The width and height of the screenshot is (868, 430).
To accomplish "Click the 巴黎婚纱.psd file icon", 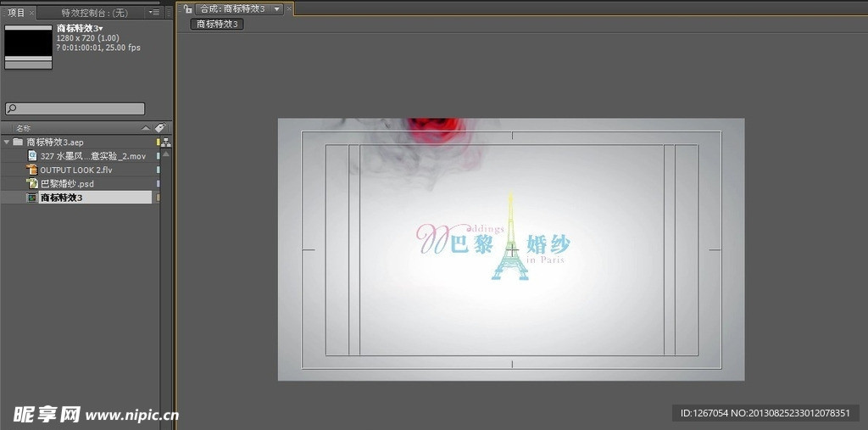I will 32,183.
